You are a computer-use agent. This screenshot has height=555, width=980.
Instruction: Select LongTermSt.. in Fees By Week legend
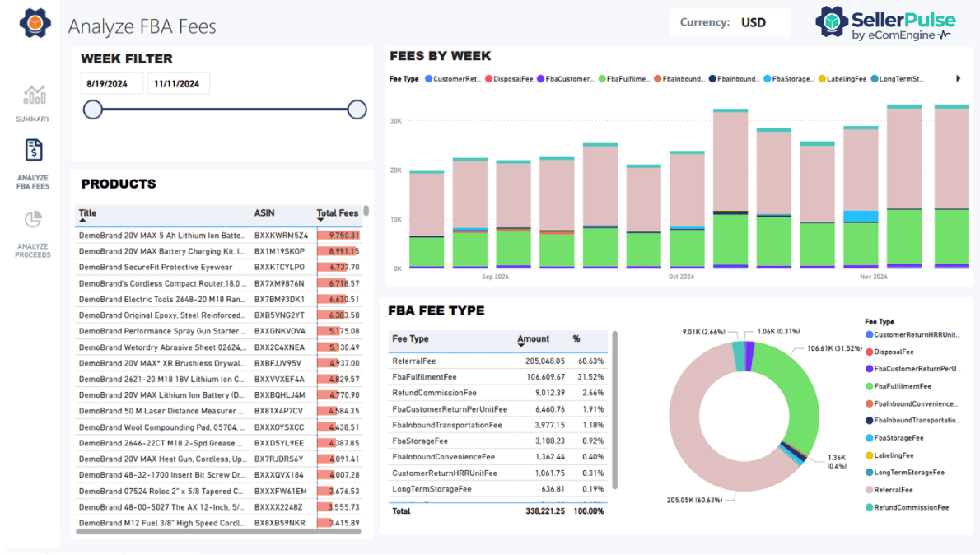(x=898, y=79)
